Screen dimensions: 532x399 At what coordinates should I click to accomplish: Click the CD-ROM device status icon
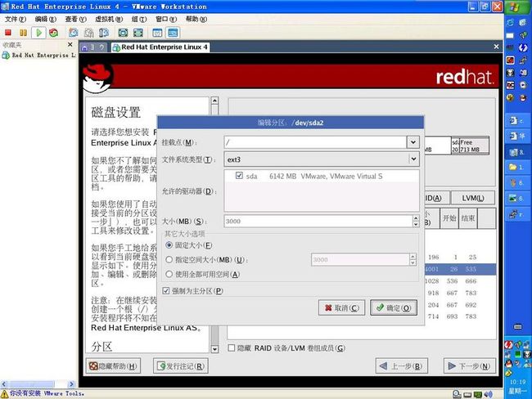(x=457, y=394)
